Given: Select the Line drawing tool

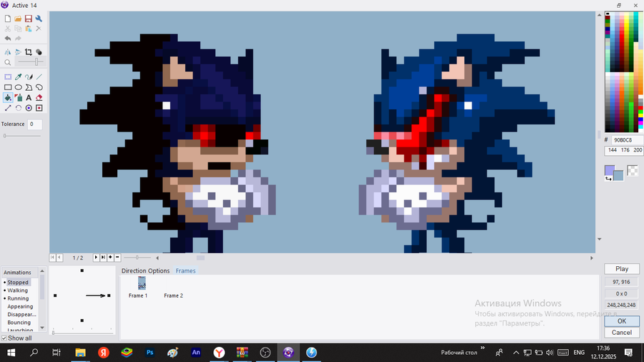Looking at the screenshot, I should [x=39, y=77].
